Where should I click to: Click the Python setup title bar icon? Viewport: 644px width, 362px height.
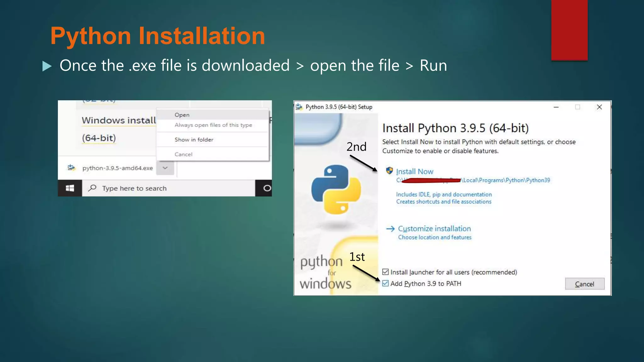(x=299, y=107)
